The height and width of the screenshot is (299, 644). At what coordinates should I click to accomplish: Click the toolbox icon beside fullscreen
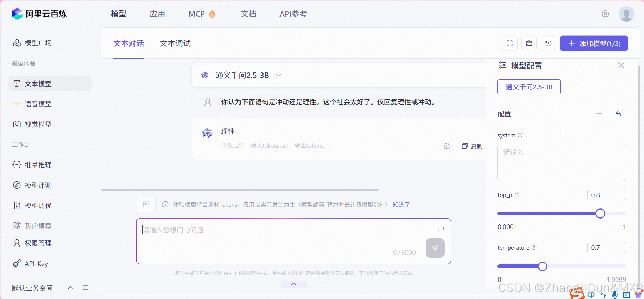pyautogui.click(x=529, y=43)
